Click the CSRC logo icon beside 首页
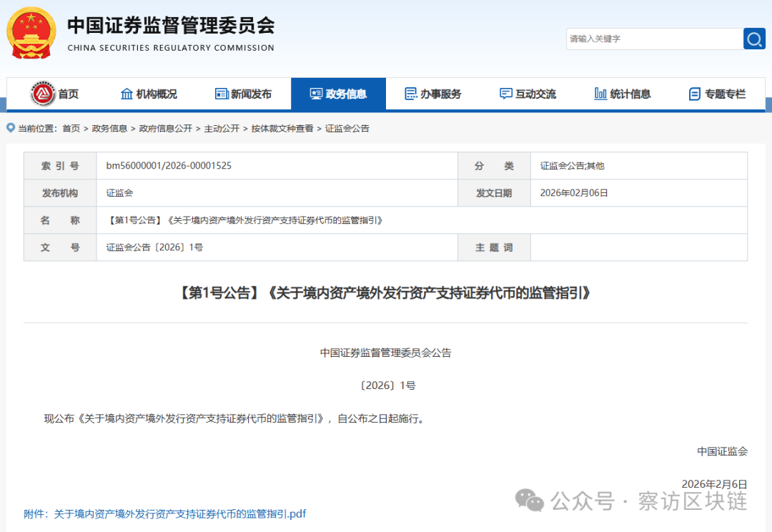 pos(43,94)
